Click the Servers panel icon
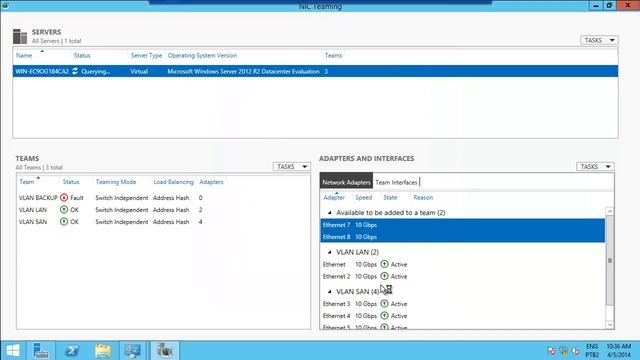Viewport: 640px width, 360px height. [20, 36]
